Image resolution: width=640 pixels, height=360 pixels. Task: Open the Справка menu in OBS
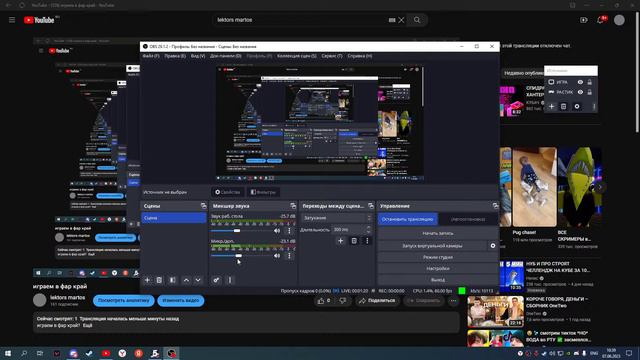(360, 56)
